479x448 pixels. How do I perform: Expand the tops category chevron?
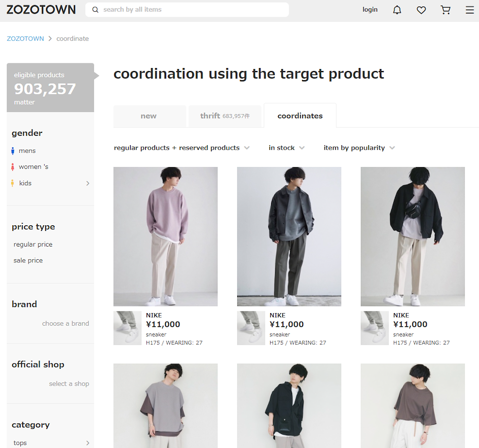[88, 443]
